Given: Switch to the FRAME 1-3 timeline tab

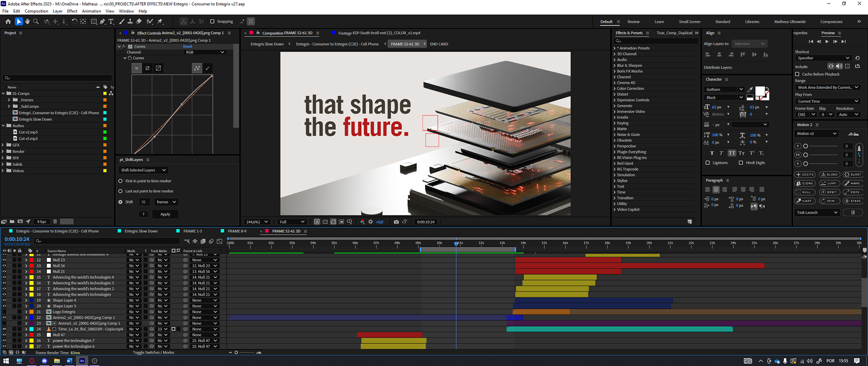Looking at the screenshot, I should (193, 231).
